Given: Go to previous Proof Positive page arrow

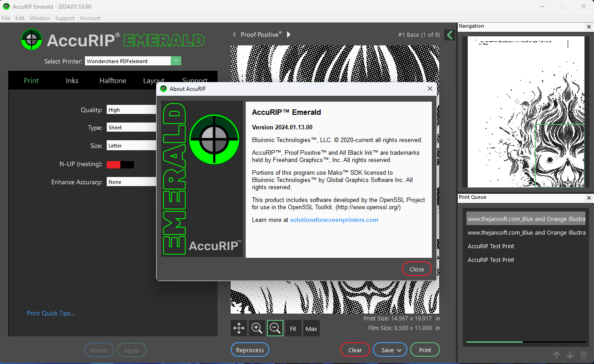Looking at the screenshot, I should tap(234, 34).
